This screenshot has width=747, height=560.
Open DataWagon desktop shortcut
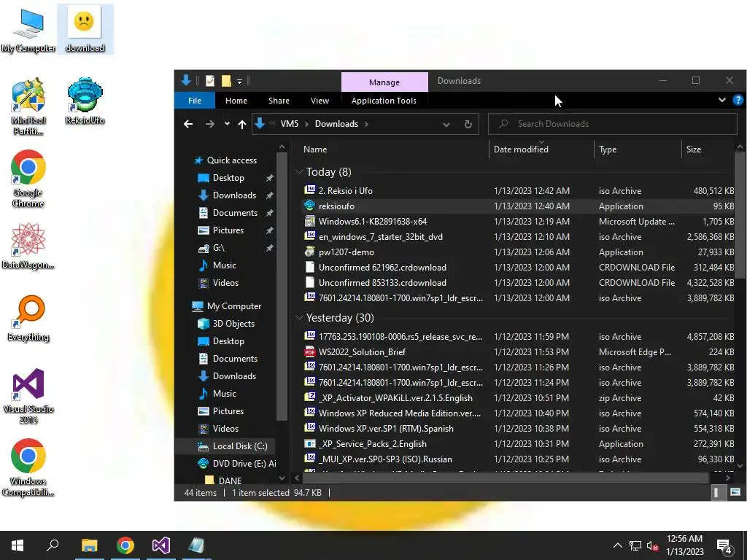tap(28, 246)
